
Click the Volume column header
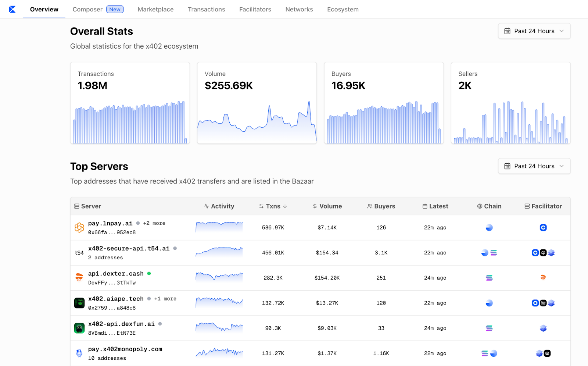tap(327, 206)
